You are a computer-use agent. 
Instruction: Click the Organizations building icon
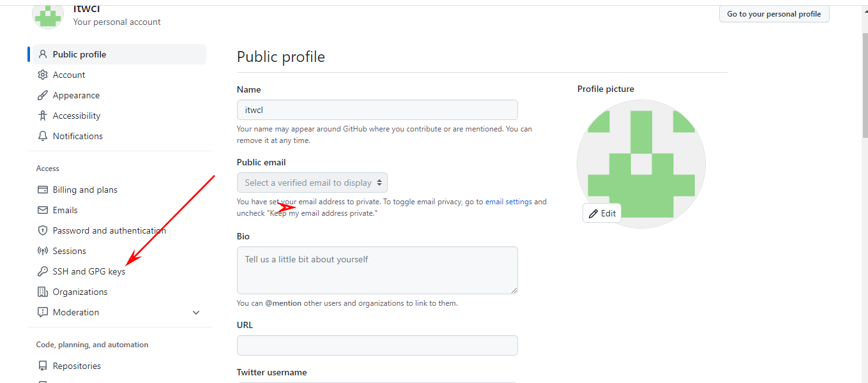point(43,292)
